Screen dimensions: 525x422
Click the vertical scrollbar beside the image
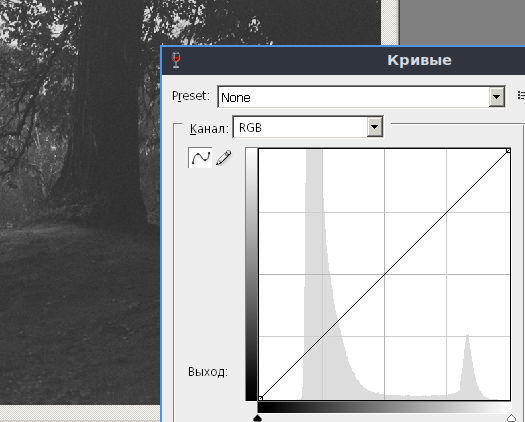tap(389, 22)
